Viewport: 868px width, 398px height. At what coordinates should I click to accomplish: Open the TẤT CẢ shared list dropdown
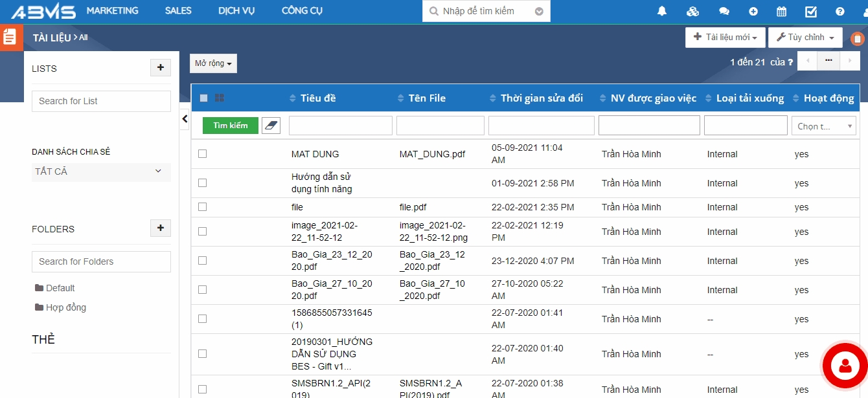point(101,171)
